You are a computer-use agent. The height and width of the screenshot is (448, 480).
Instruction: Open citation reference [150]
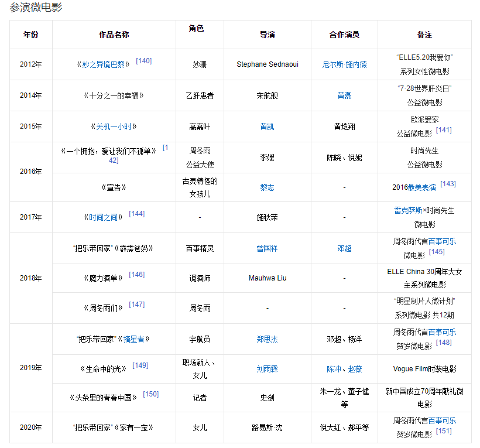150,394
